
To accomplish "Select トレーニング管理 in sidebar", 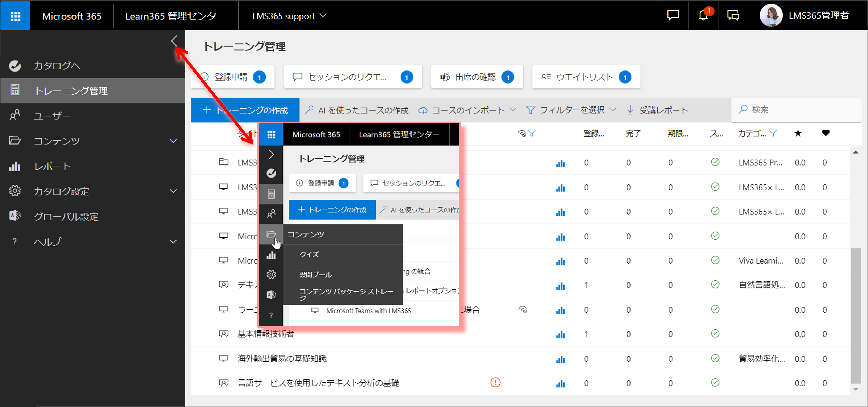I will 93,91.
